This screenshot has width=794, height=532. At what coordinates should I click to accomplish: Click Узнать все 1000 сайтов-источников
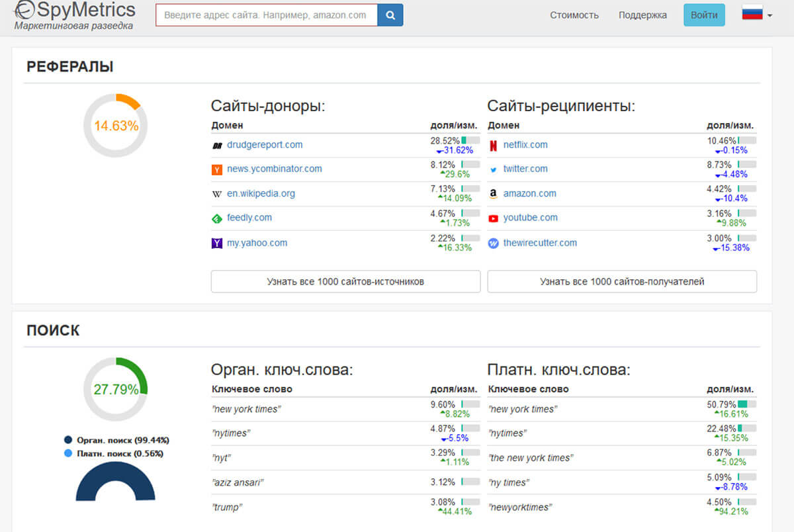click(345, 281)
